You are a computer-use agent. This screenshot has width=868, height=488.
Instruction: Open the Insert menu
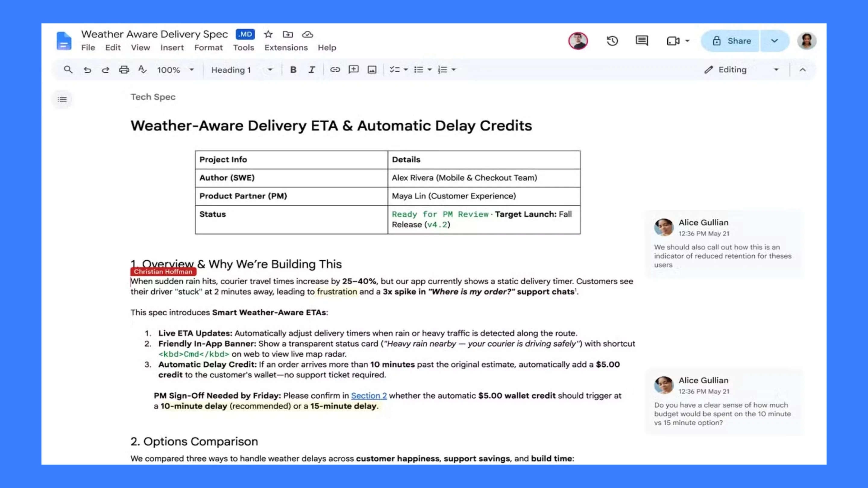(x=172, y=48)
